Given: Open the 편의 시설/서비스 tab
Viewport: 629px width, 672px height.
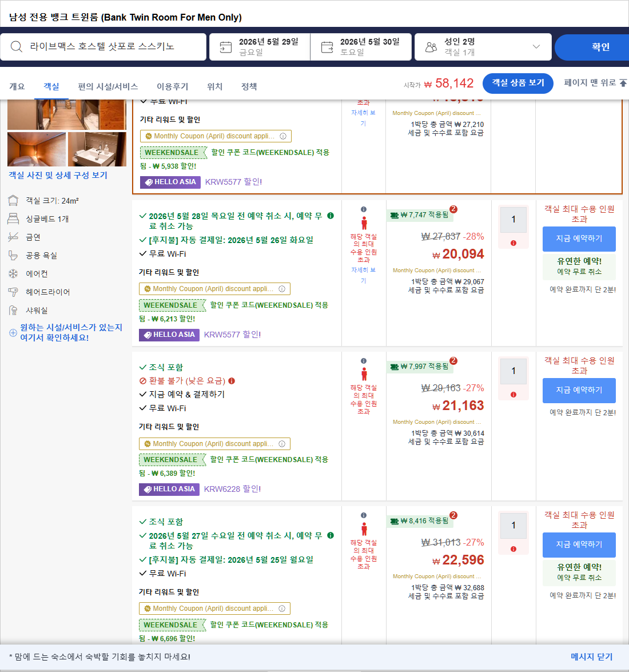Looking at the screenshot, I should click(x=108, y=86).
